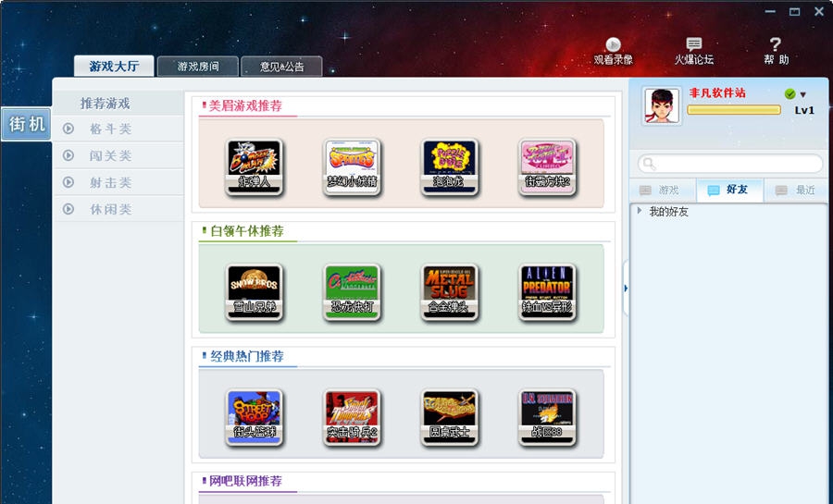Click the 经典热门推荐 section heading

246,356
